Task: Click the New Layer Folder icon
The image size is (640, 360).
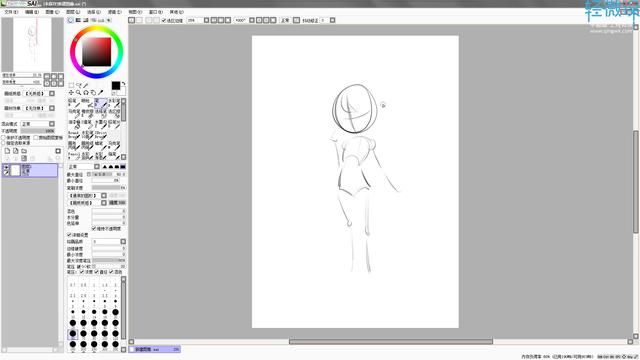Action: [x=24, y=151]
